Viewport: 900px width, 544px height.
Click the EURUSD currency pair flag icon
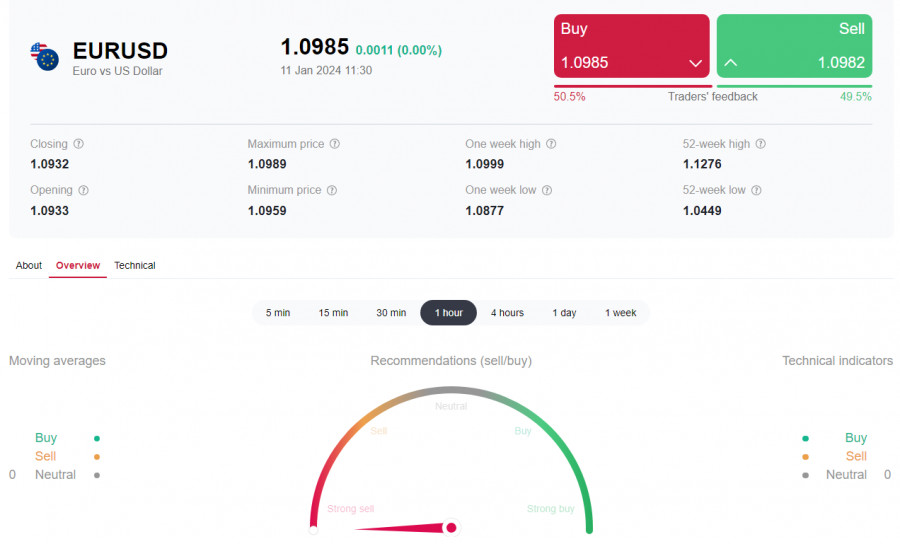coord(44,56)
